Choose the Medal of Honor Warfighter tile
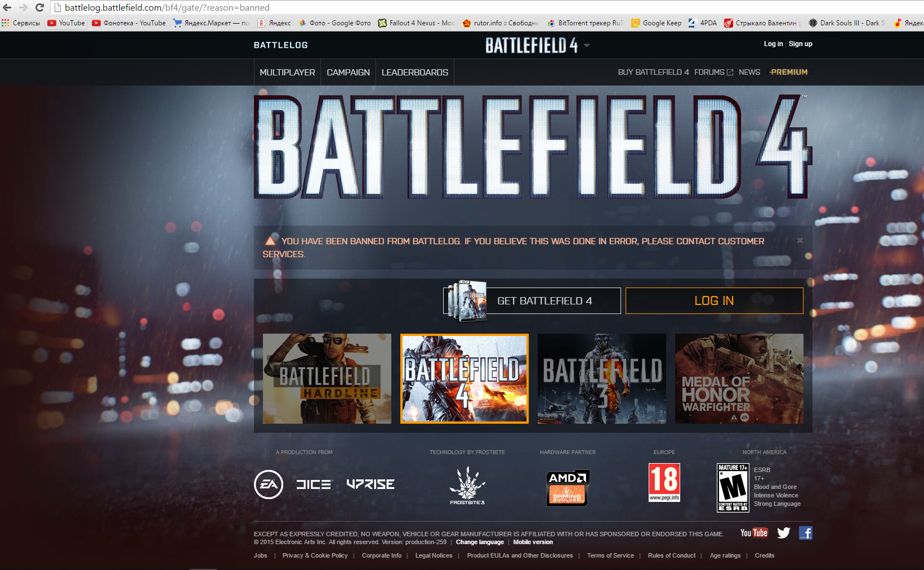Screen dimensions: 924x570 coord(739,378)
